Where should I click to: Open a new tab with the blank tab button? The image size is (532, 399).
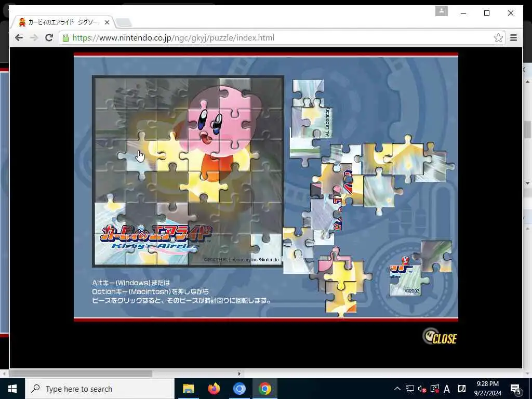(124, 23)
